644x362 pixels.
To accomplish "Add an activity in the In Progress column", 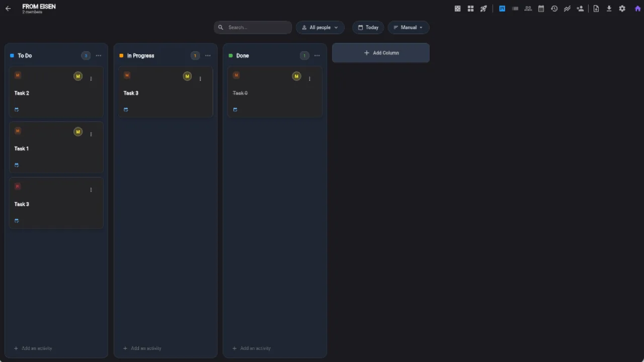I will tap(142, 348).
